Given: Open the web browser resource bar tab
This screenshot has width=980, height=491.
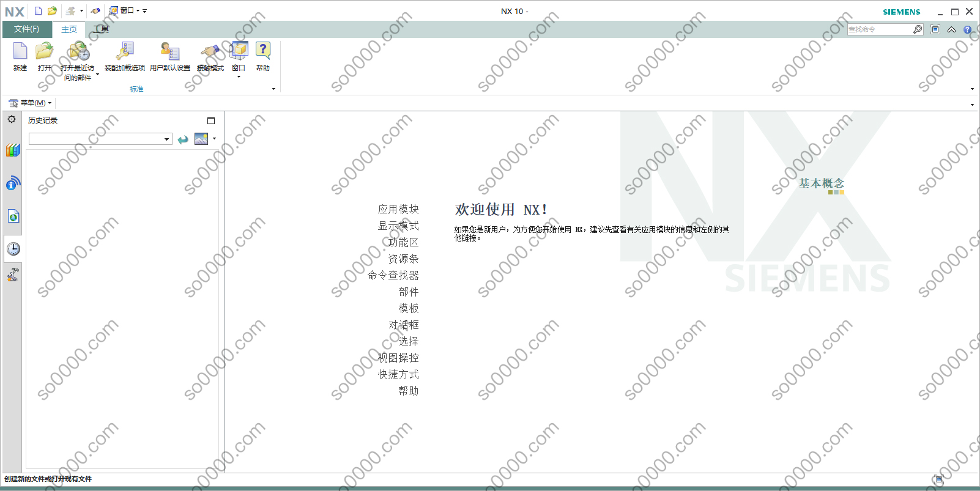Looking at the screenshot, I should (x=13, y=216).
